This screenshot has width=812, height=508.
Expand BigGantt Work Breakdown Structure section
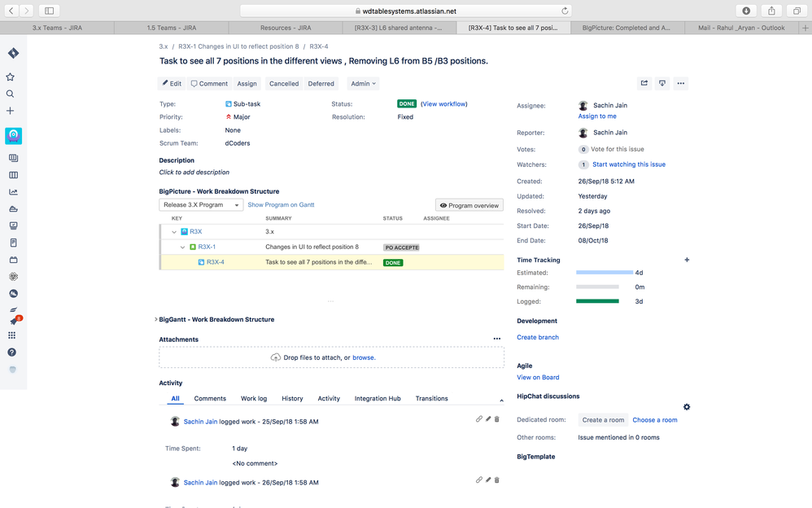coord(156,319)
